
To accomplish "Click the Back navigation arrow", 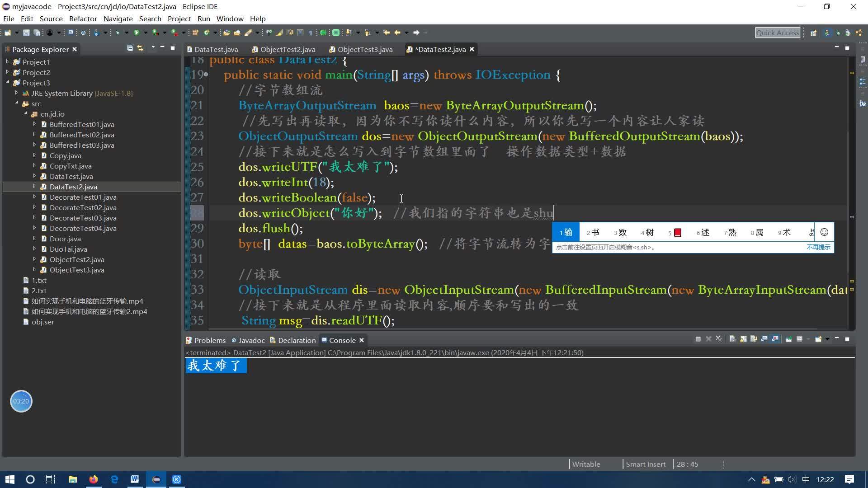I will (397, 33).
